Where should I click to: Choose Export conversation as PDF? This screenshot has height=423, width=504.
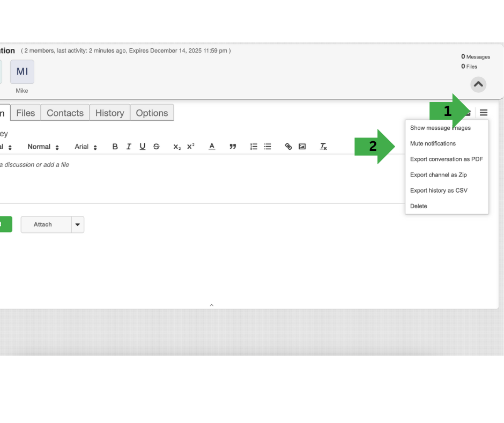pyautogui.click(x=447, y=159)
